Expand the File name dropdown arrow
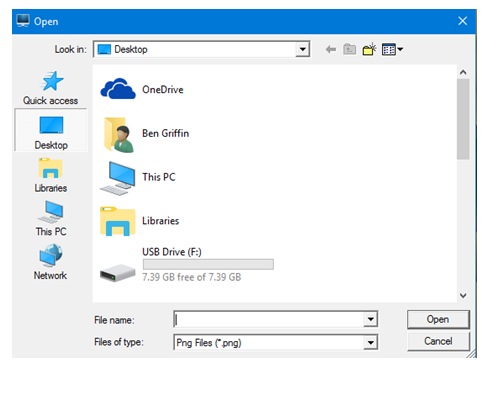The width and height of the screenshot is (493, 400). coord(370,320)
